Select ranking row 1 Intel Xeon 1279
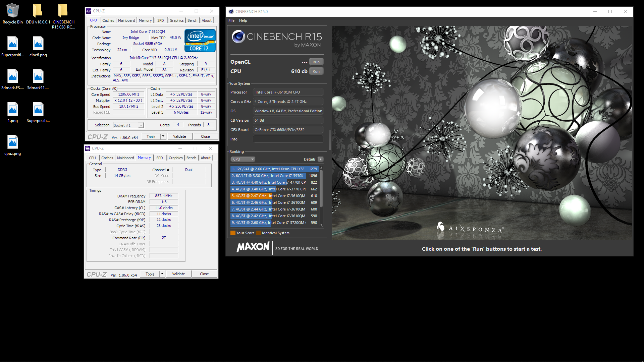644x362 pixels. click(x=274, y=169)
